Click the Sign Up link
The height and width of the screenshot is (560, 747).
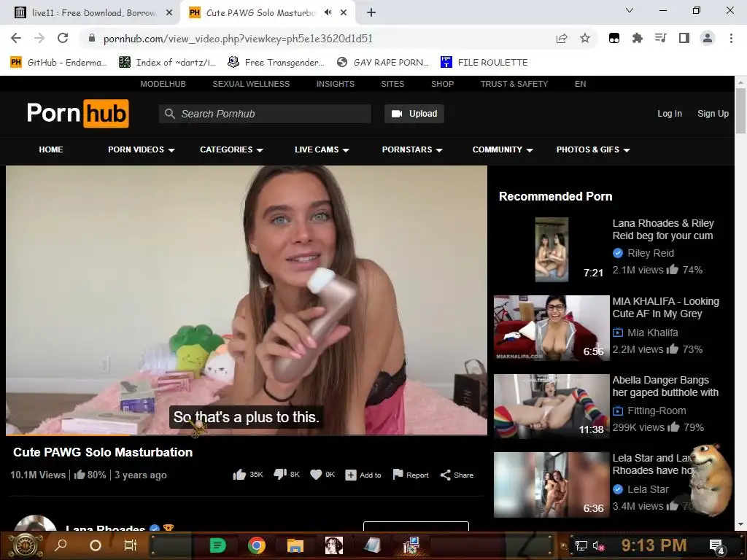coord(713,114)
